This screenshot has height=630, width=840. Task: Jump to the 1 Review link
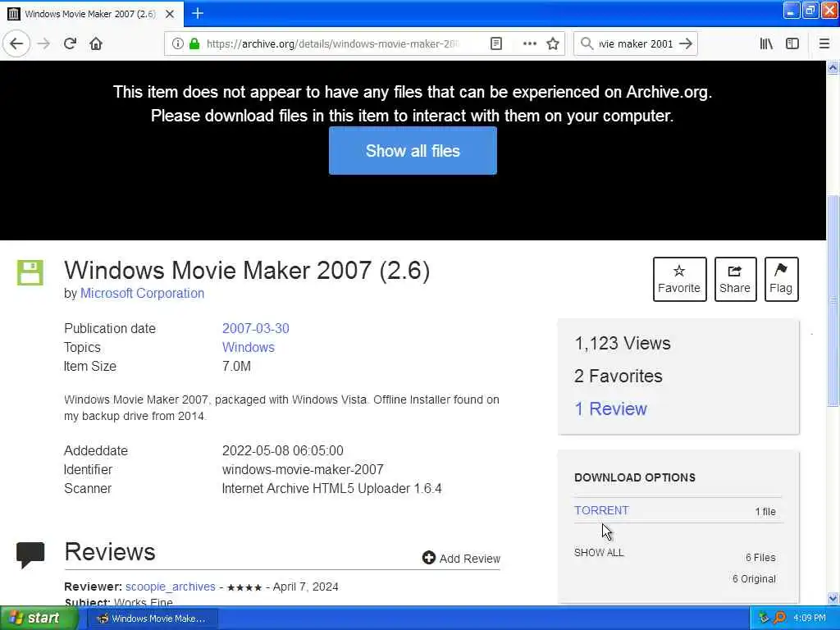point(610,409)
